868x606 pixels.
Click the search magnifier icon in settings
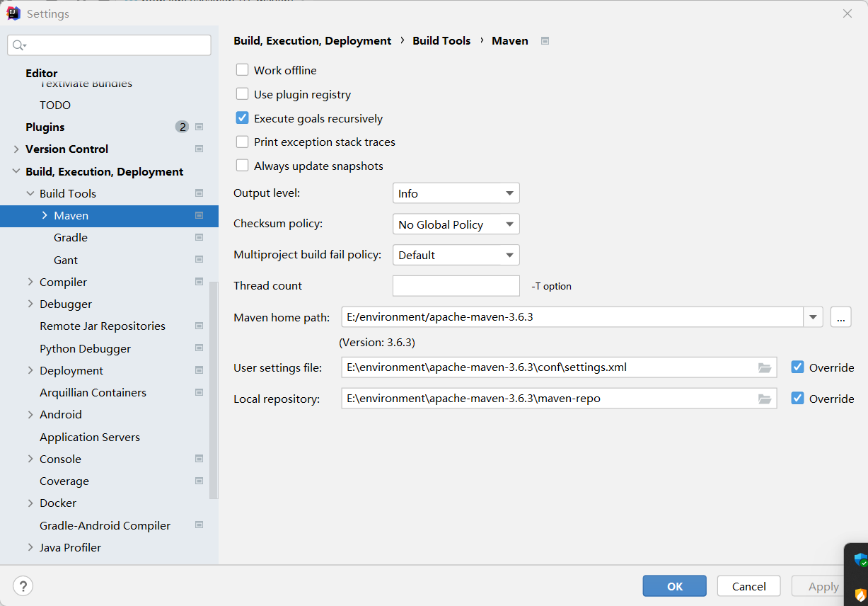(18, 45)
